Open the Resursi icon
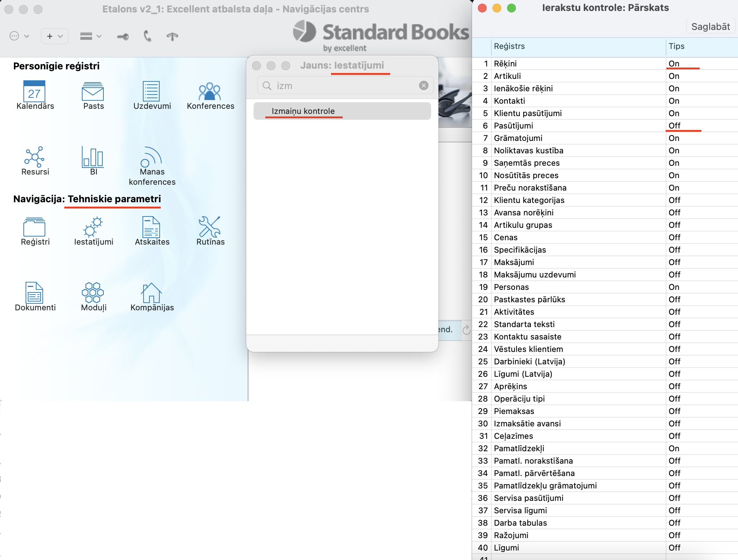This screenshot has height=560, width=738. coord(35,157)
